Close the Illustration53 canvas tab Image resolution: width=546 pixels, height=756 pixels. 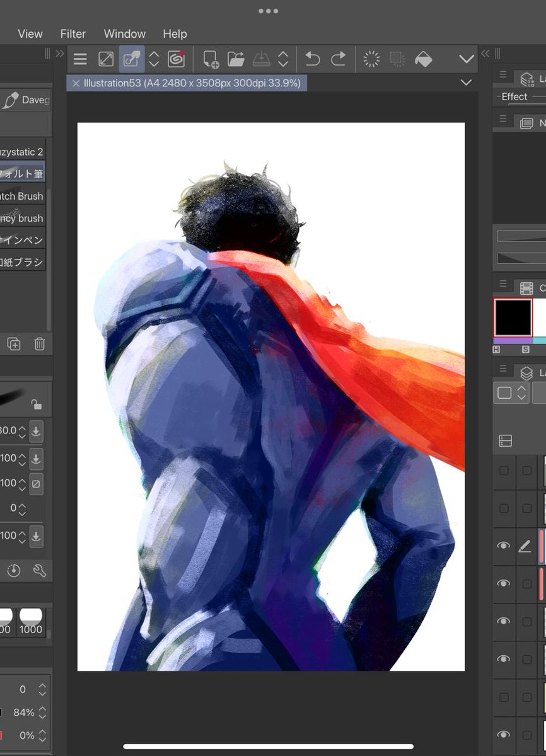click(x=76, y=83)
